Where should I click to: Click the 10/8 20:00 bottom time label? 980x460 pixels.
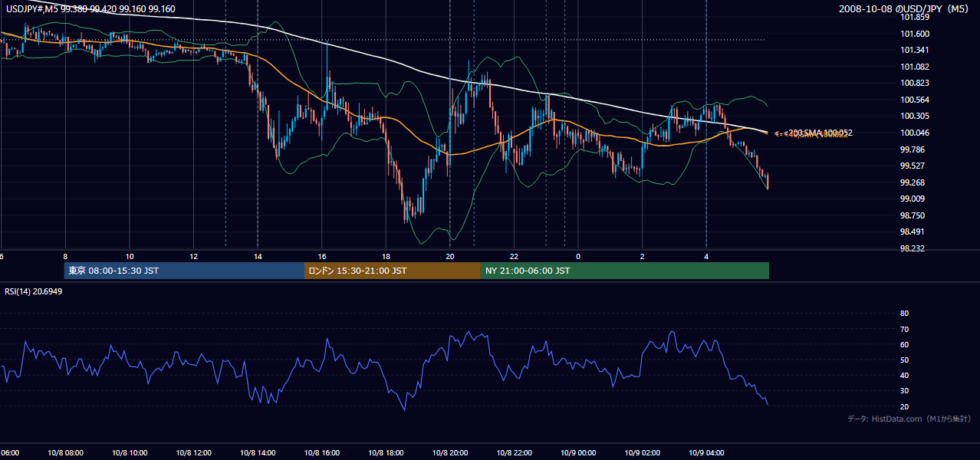coord(450,453)
